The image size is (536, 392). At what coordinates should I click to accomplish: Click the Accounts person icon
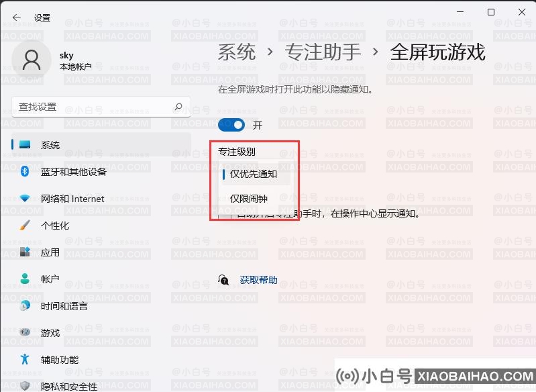pos(25,279)
